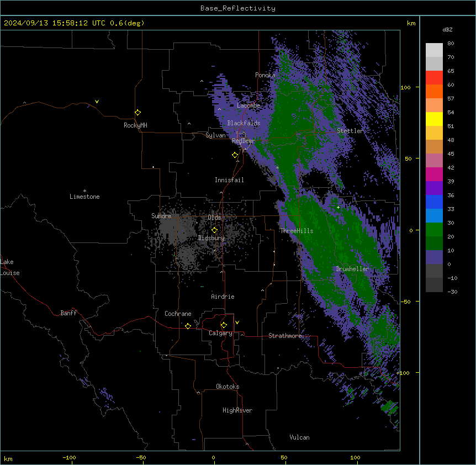Select the red 60–65 dBZ legend swatch

(x=434, y=78)
